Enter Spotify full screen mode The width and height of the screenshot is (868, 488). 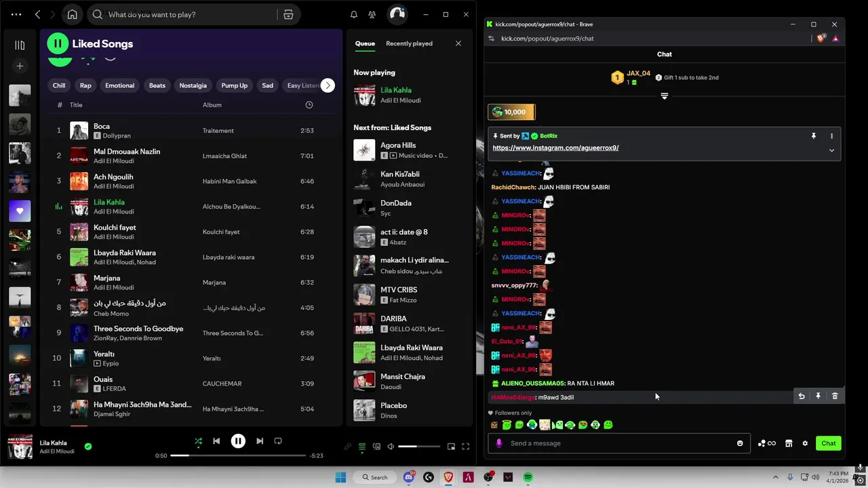click(466, 447)
